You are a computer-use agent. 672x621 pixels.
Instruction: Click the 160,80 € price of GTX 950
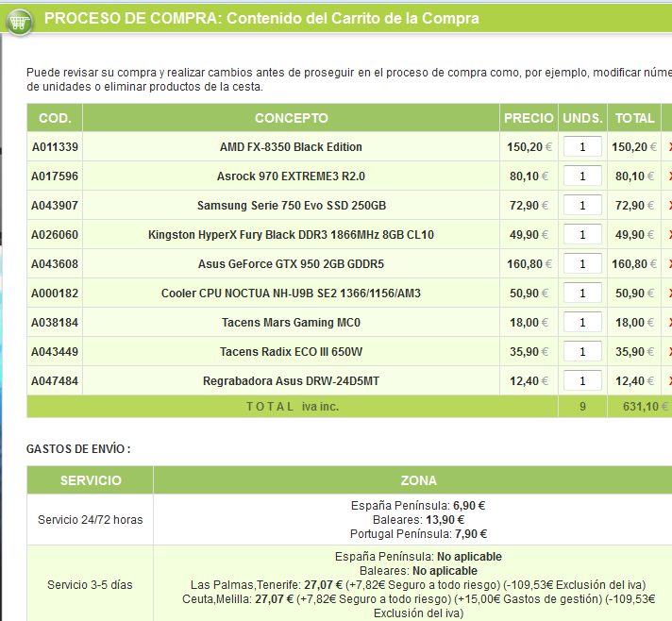coord(529,264)
